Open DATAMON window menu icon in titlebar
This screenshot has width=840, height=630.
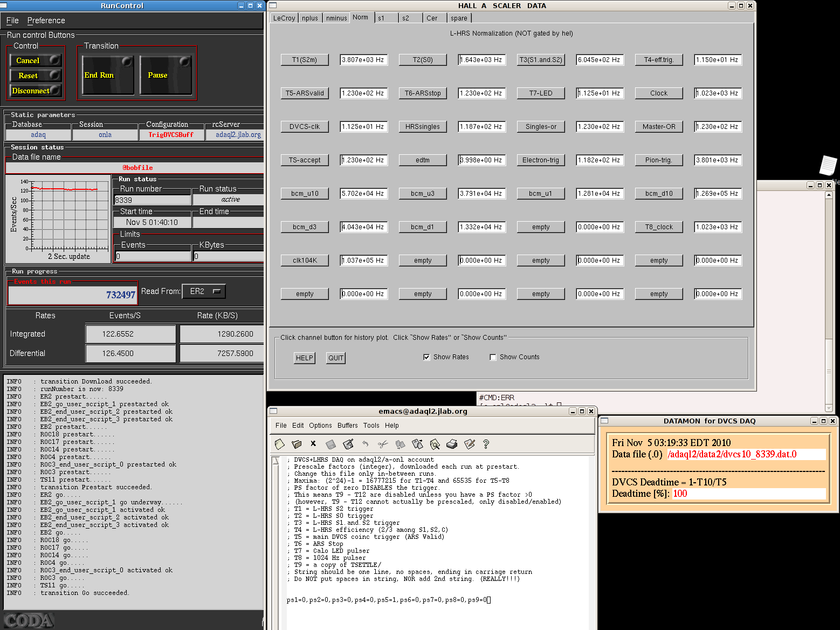click(x=604, y=421)
